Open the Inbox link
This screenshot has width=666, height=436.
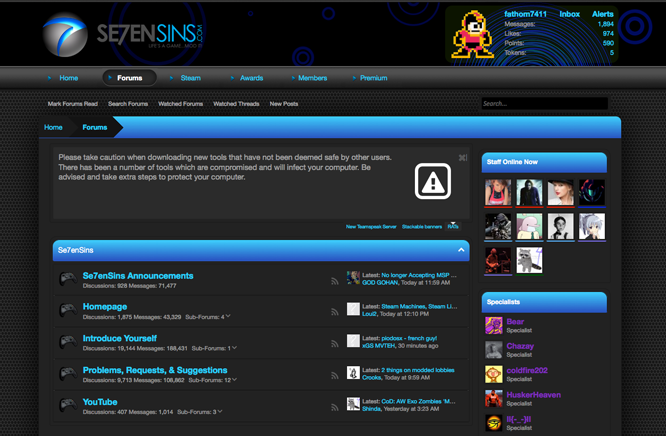tap(570, 14)
